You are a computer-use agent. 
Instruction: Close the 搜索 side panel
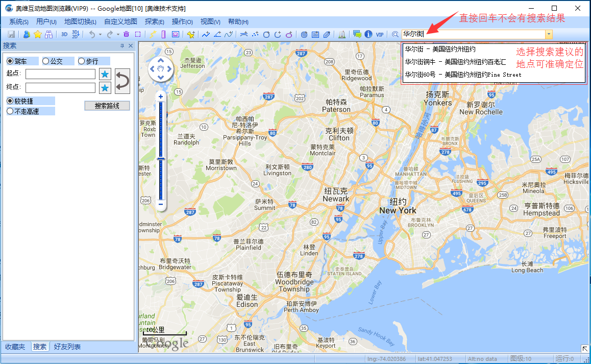pyautogui.click(x=131, y=45)
